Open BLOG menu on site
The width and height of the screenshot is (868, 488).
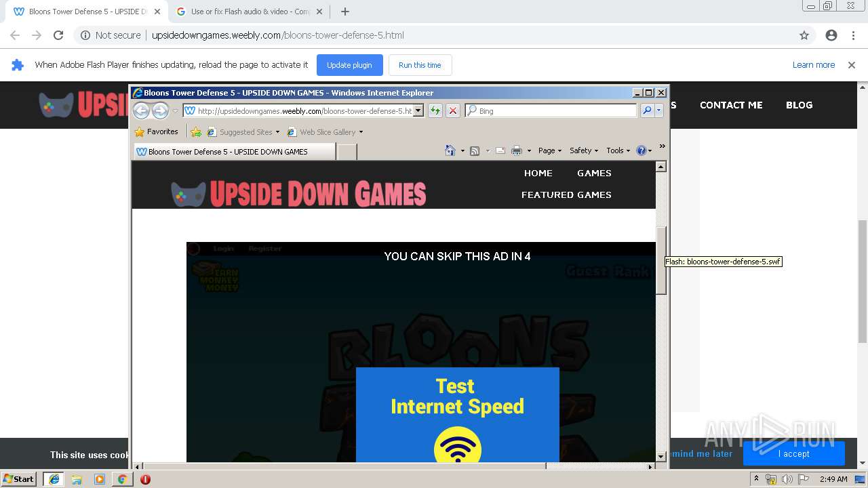click(799, 105)
